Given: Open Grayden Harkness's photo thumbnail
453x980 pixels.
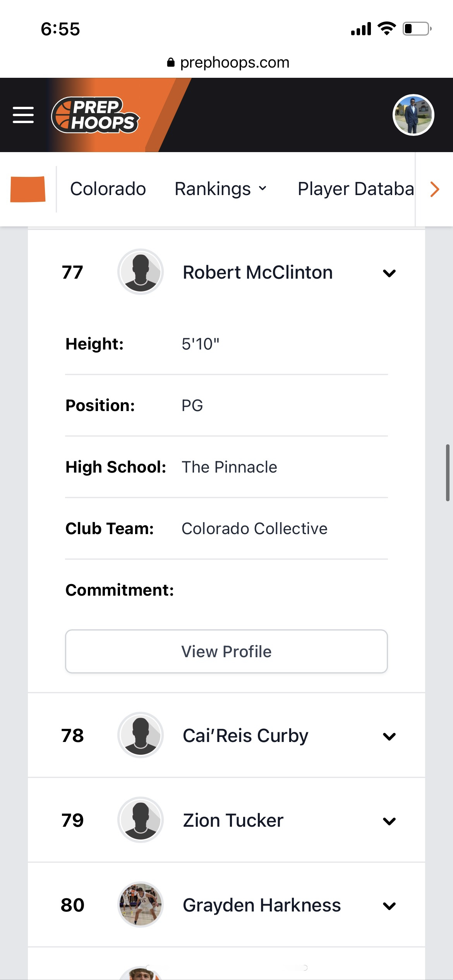Looking at the screenshot, I should [141, 905].
